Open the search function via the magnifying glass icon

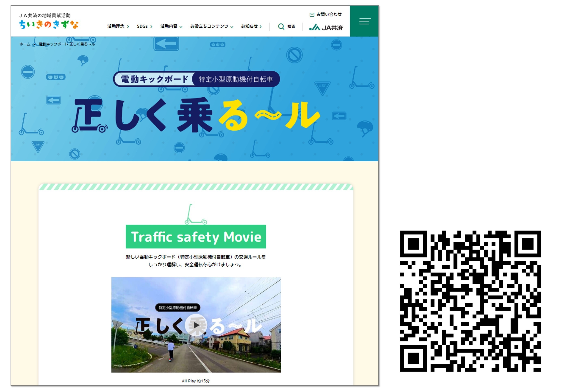[282, 26]
